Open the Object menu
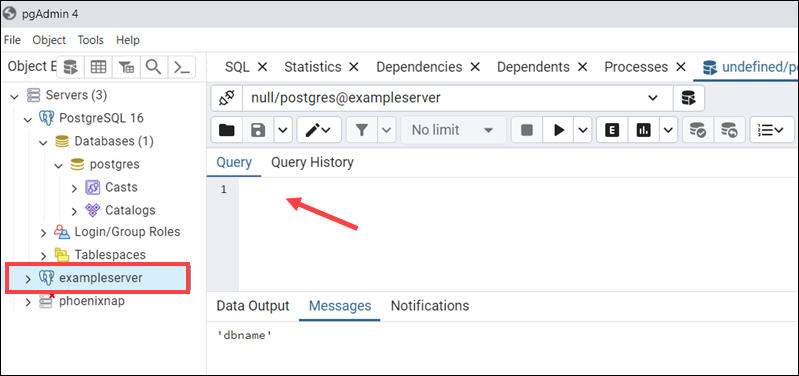This screenshot has height=376, width=799. pyautogui.click(x=49, y=40)
